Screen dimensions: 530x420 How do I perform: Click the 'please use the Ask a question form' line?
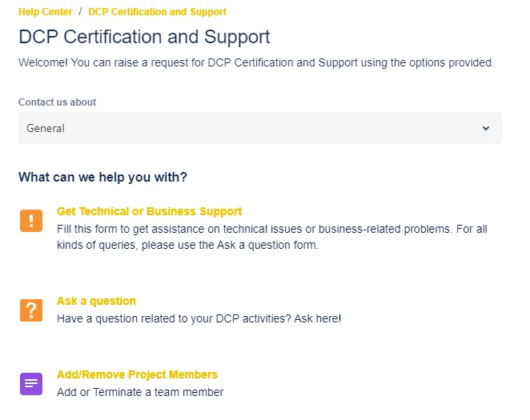pos(187,245)
